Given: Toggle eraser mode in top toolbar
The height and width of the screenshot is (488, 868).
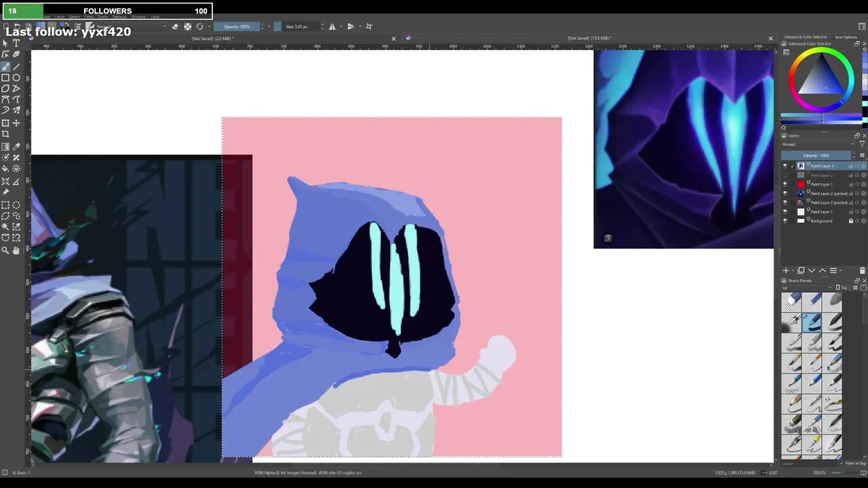Looking at the screenshot, I should (x=175, y=26).
